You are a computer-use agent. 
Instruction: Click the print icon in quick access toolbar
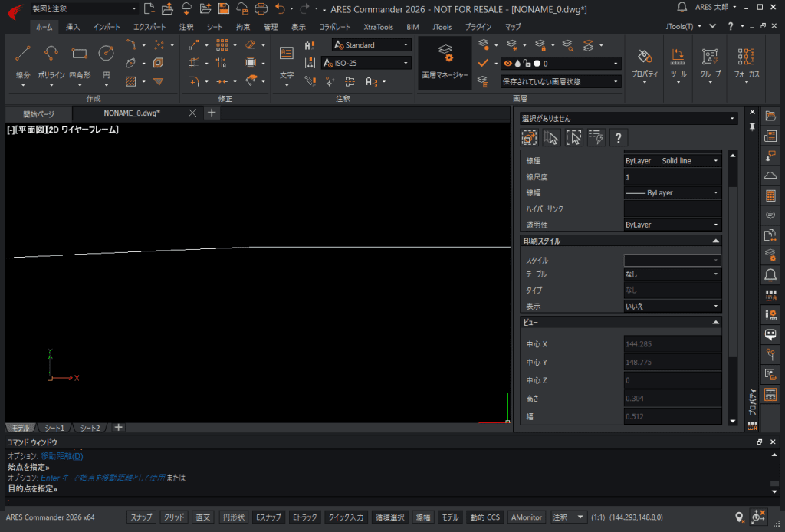point(261,8)
